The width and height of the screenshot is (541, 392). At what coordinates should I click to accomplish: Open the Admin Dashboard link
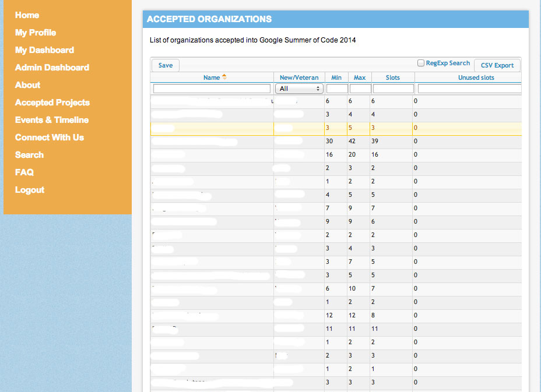(52, 68)
